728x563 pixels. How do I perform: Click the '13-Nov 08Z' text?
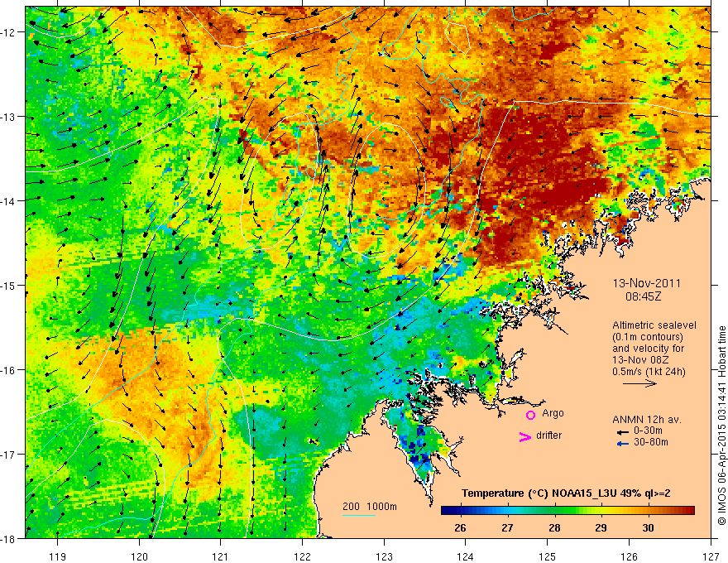pos(639,360)
